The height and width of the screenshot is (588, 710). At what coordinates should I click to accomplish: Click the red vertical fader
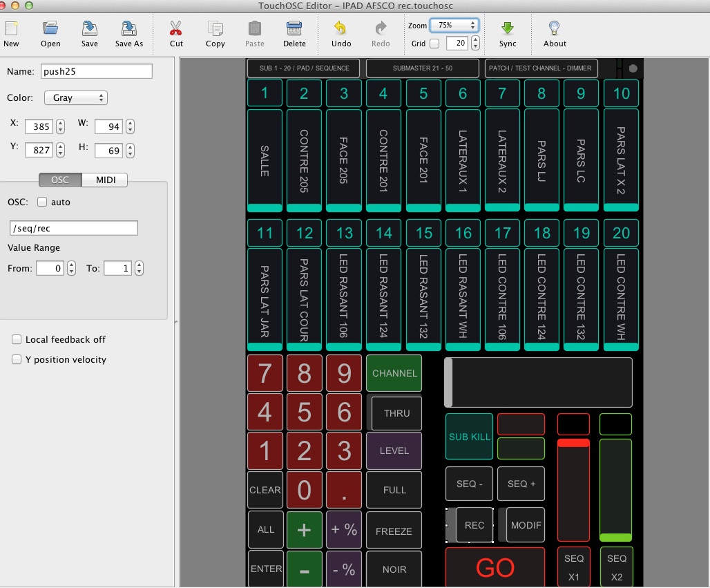pyautogui.click(x=573, y=489)
